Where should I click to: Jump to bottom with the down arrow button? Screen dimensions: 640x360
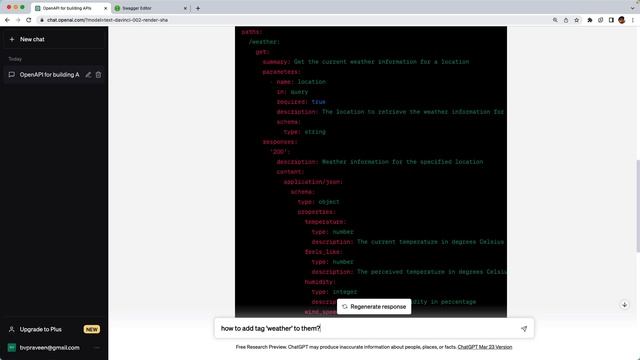(x=624, y=305)
